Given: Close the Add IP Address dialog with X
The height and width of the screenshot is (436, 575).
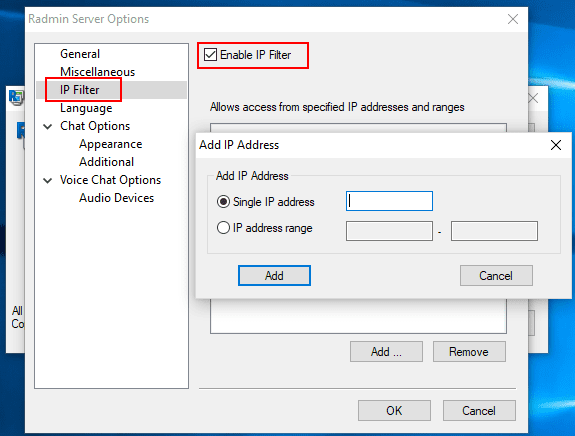Looking at the screenshot, I should point(556,145).
